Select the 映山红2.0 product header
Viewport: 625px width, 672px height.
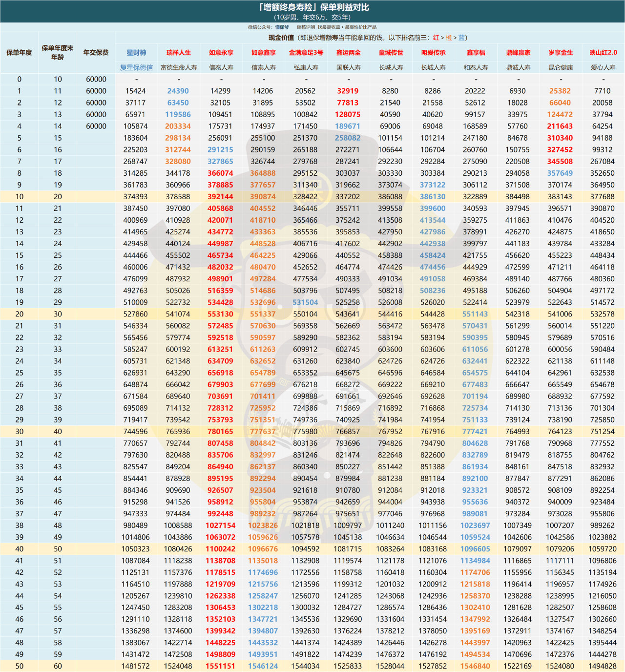[603, 52]
